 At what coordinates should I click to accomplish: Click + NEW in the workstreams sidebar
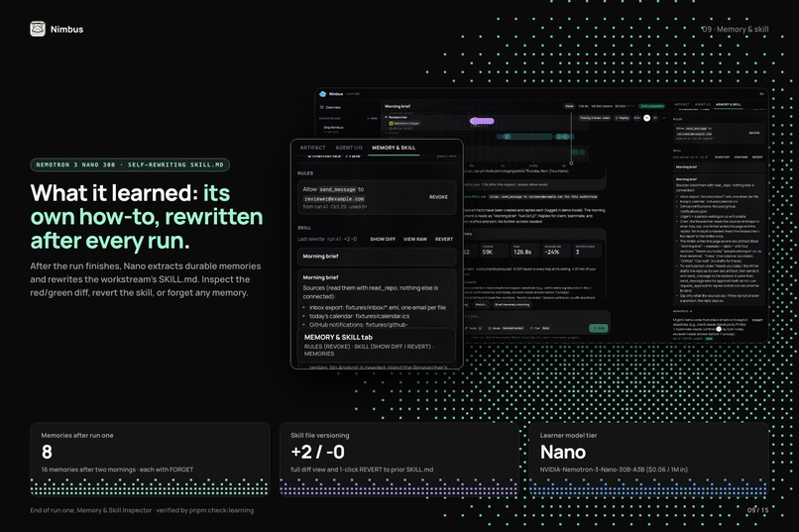coord(373,119)
